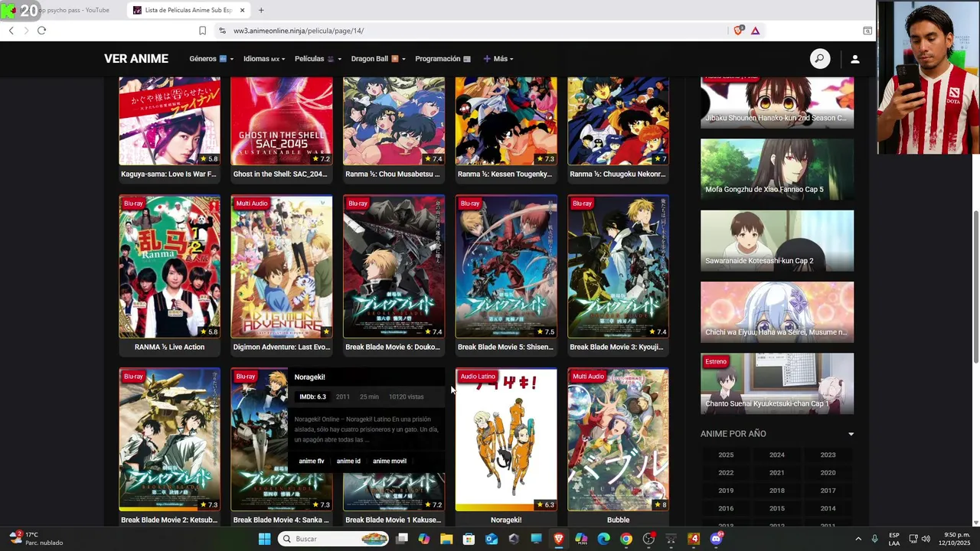Open Digimon Adventure: Last Evo poster

pos(282,266)
